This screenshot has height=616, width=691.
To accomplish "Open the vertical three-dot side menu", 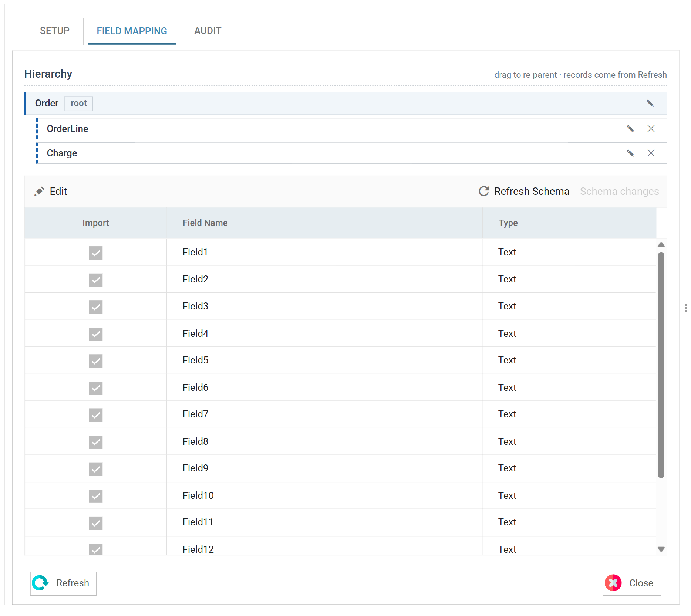I will (x=685, y=308).
